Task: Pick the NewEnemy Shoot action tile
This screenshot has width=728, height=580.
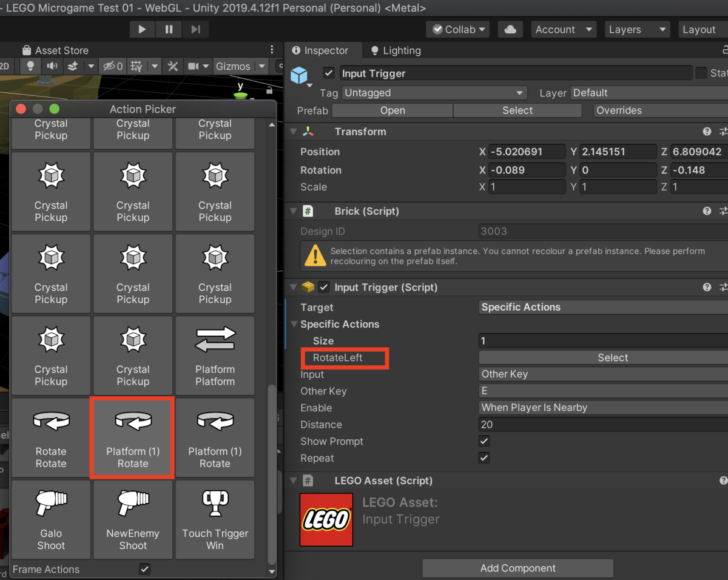Action: click(133, 519)
